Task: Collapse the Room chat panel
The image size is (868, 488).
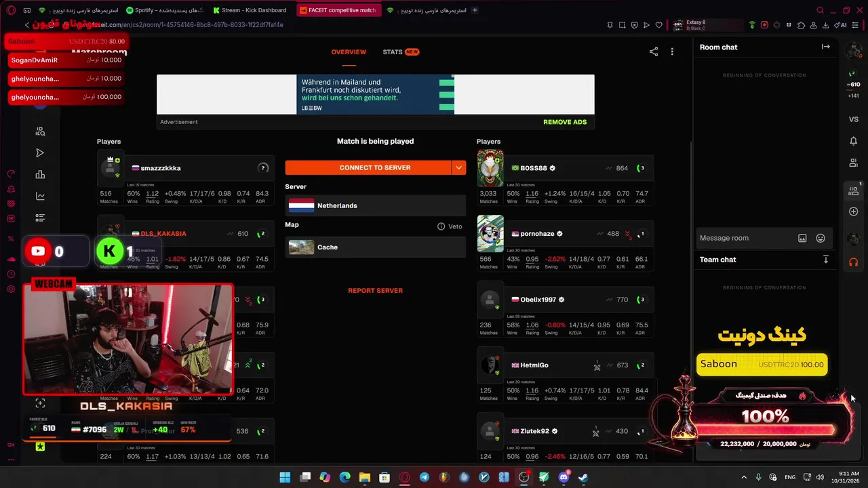Action: [x=825, y=47]
